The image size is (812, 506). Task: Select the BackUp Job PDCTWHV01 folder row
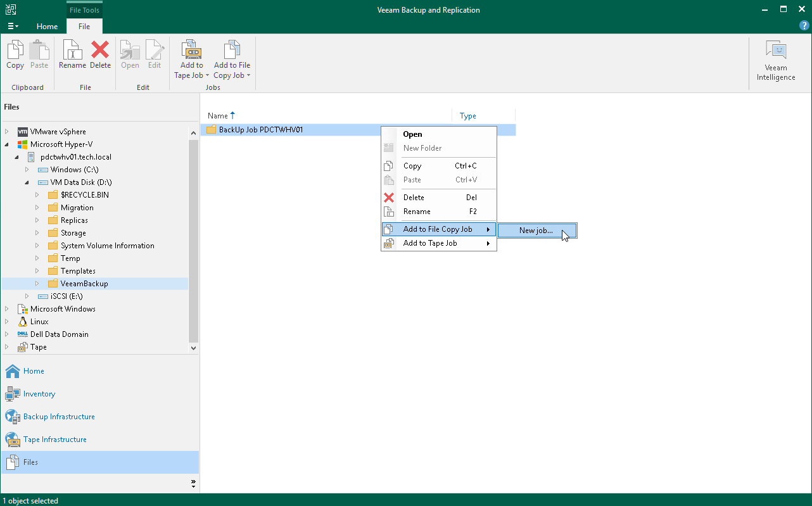coord(358,130)
